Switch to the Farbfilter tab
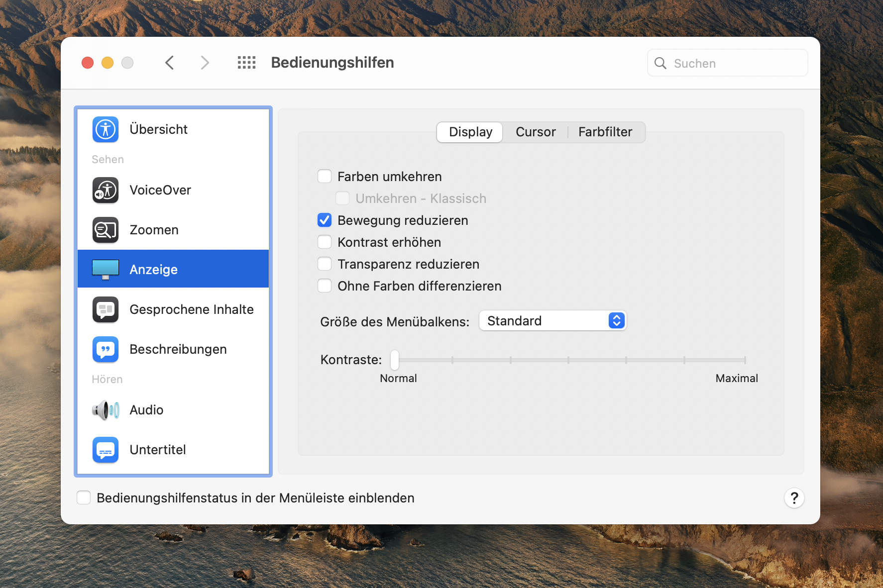This screenshot has height=588, width=883. [x=605, y=132]
